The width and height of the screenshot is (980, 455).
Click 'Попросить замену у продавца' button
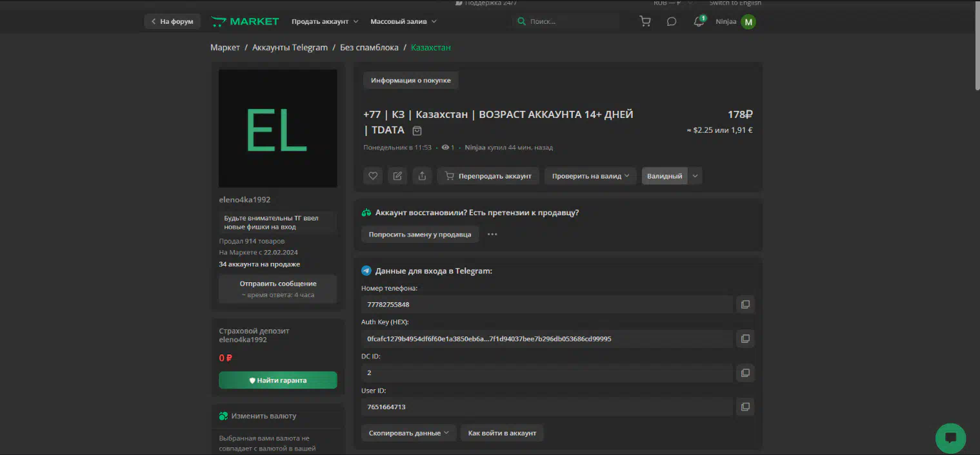(x=420, y=235)
